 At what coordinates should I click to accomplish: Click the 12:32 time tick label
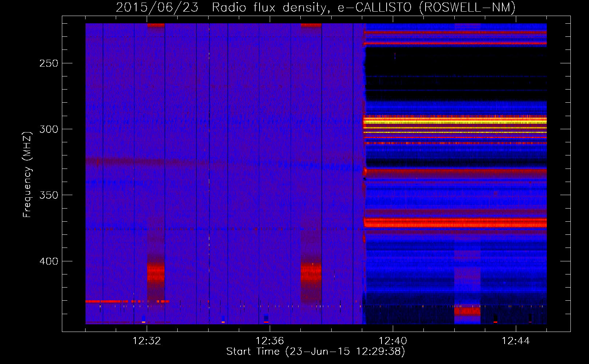pyautogui.click(x=147, y=341)
